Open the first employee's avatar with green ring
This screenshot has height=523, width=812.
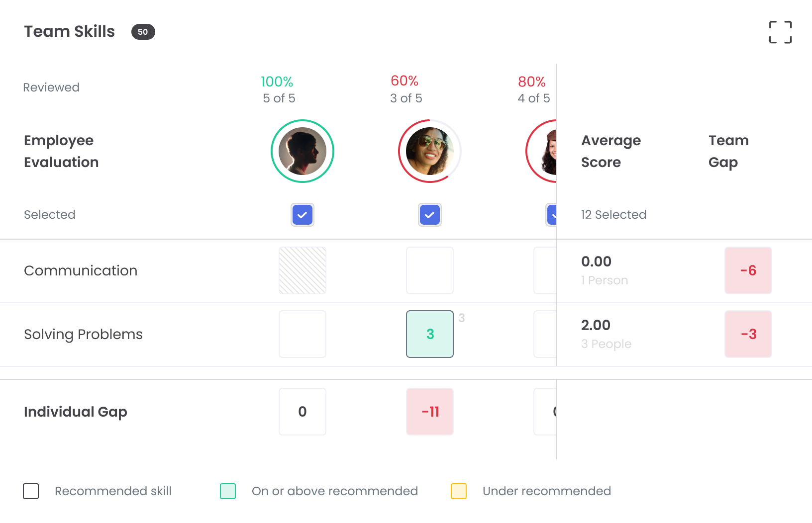tap(303, 151)
